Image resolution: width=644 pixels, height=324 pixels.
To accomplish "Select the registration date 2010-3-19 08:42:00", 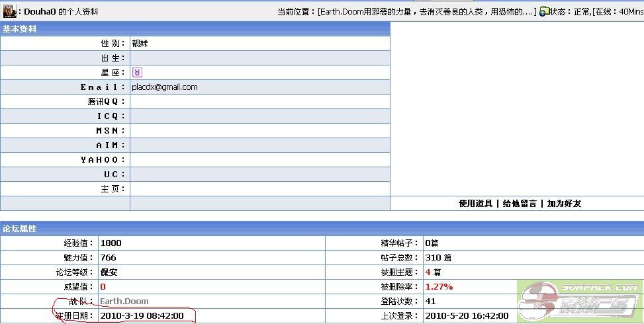I will click(x=142, y=316).
